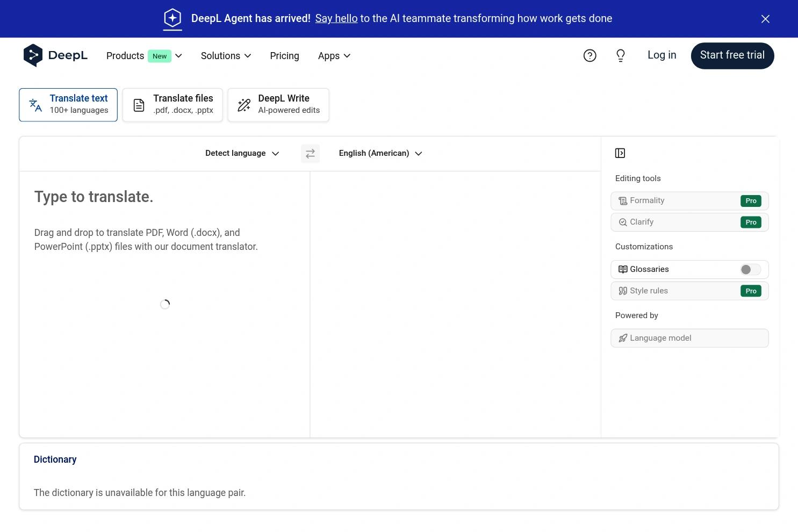This screenshot has height=532, width=798.
Task: Click the Glossaries book icon
Action: [x=623, y=269]
